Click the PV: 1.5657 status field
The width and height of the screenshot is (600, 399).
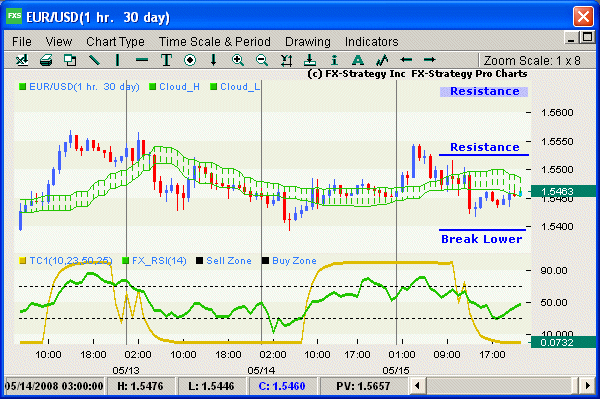pos(364,386)
